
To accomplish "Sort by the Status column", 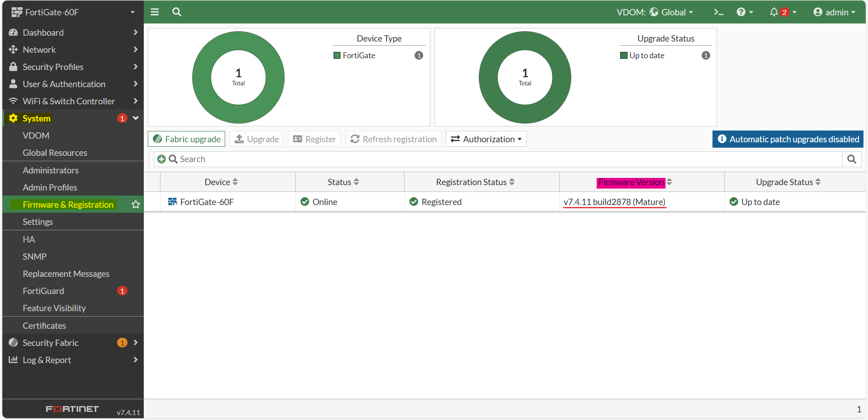I will [x=350, y=182].
